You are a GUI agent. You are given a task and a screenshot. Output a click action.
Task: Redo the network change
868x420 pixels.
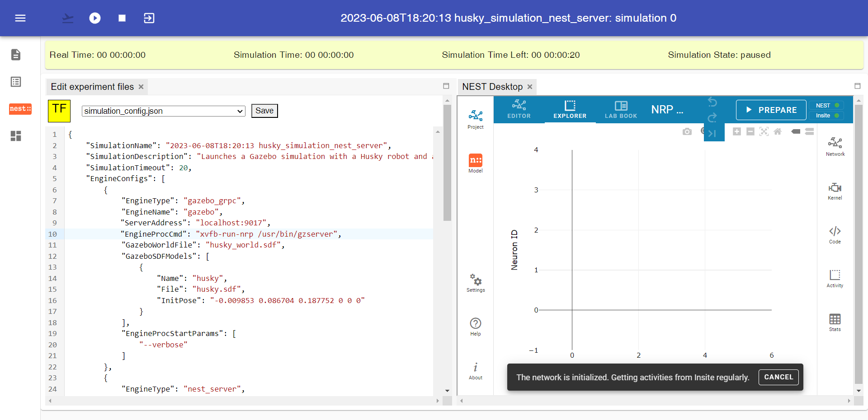[712, 117]
